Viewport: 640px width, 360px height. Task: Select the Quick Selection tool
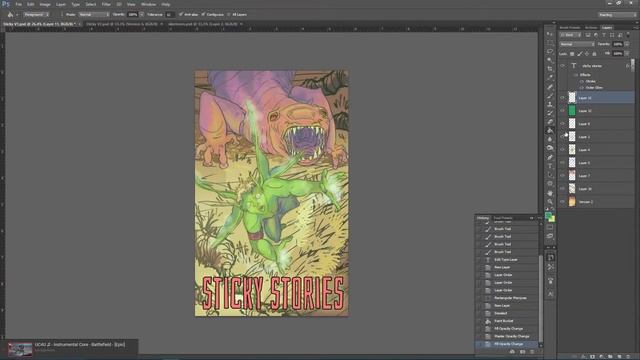click(x=550, y=60)
